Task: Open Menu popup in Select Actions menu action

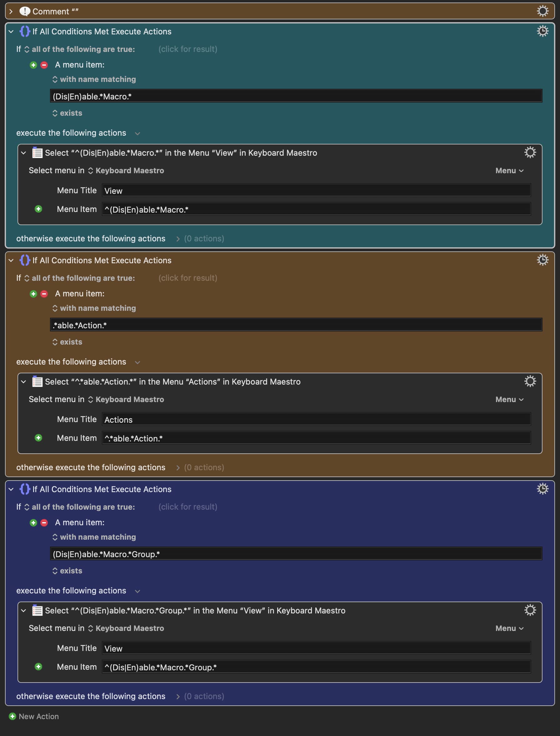Action: tap(509, 400)
